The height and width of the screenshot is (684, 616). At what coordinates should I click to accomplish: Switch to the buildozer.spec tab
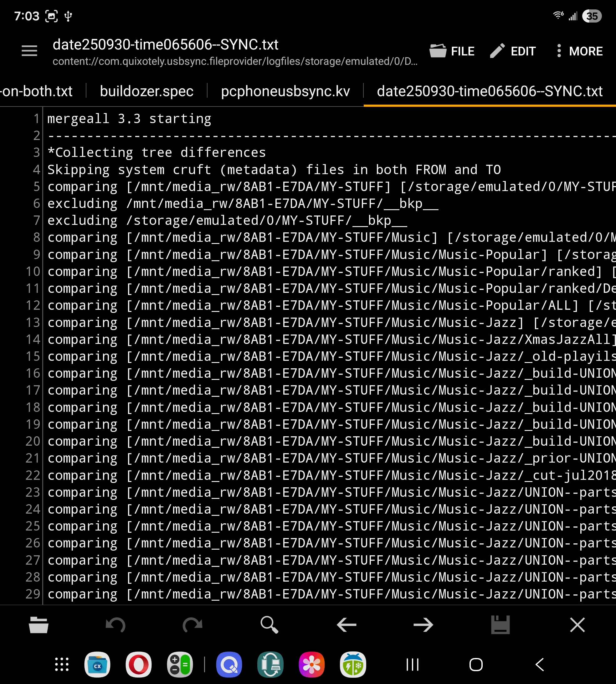point(146,91)
